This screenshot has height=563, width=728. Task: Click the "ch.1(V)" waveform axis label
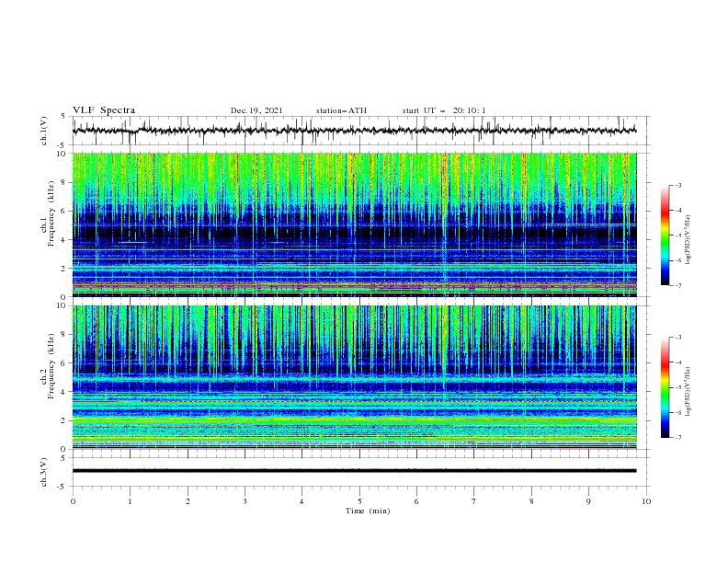click(44, 131)
